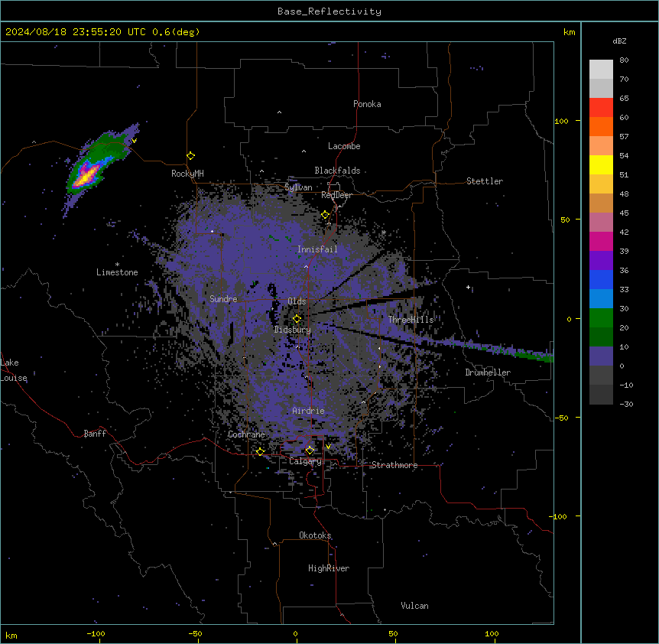The image size is (659, 644).
Task: Click the Okotoks label
Action: coord(315,535)
